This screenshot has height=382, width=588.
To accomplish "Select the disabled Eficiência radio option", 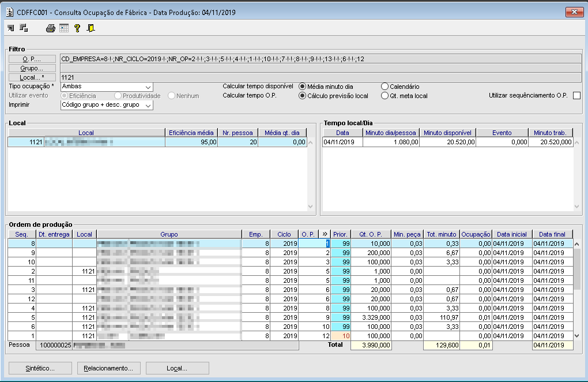I will [x=65, y=96].
